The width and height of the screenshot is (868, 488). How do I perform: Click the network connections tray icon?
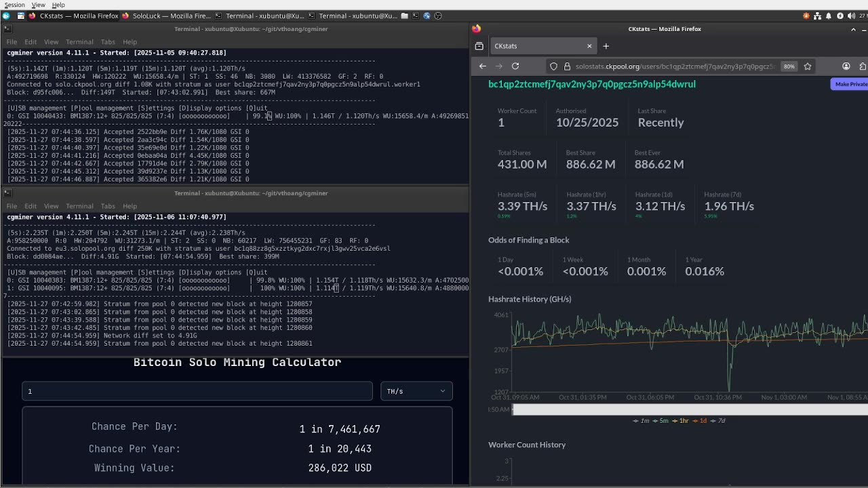tap(818, 16)
